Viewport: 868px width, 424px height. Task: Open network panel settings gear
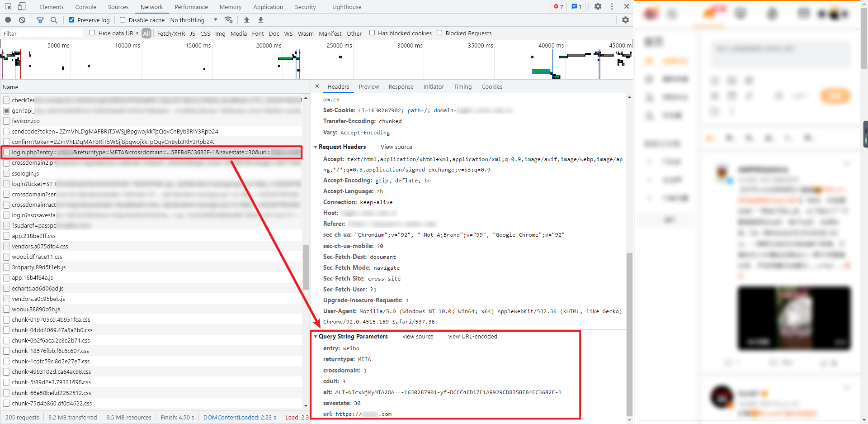click(x=625, y=20)
